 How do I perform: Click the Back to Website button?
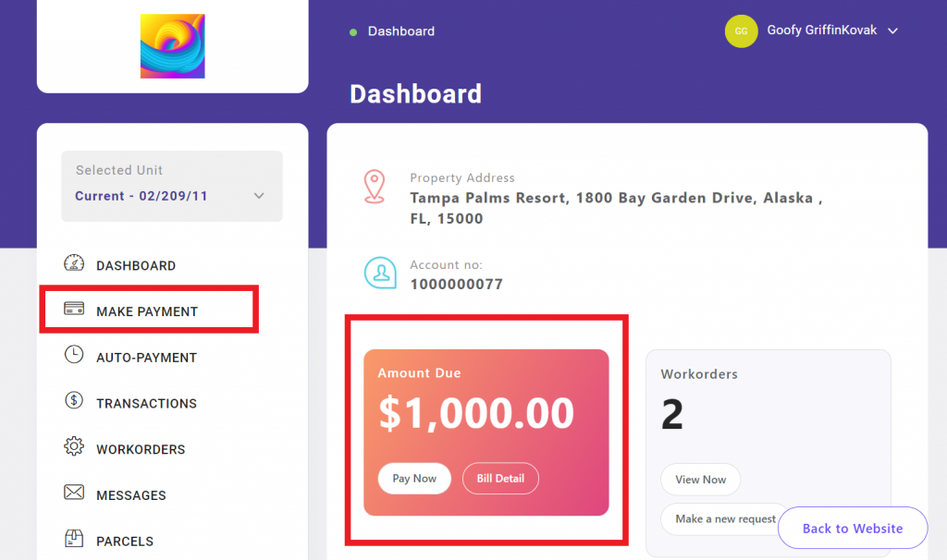click(x=852, y=529)
